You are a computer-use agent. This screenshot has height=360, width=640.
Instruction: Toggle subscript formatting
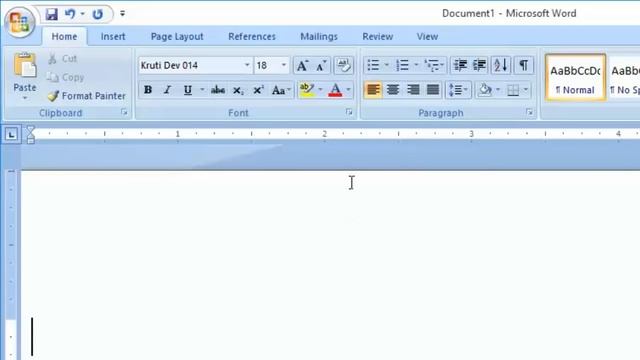[x=238, y=90]
